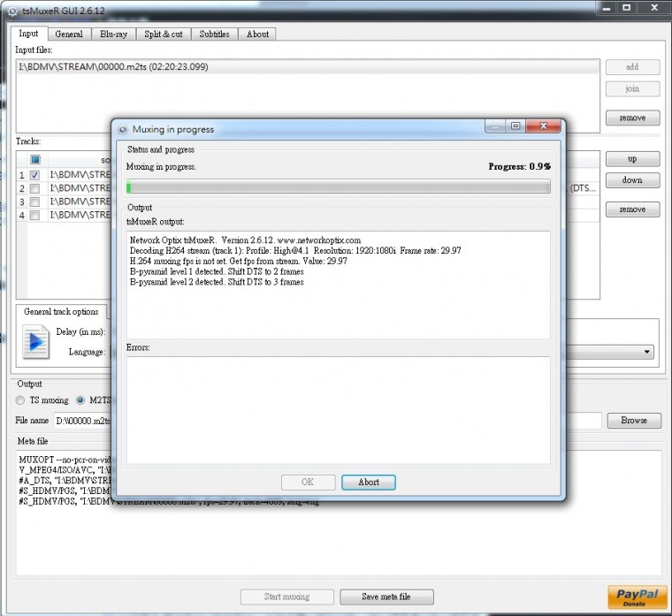Enable the track 2 checkbox
672x616 pixels.
click(x=34, y=188)
